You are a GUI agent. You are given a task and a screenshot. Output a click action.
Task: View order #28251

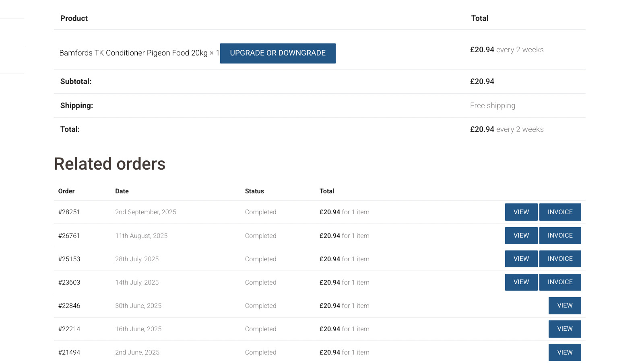(x=521, y=212)
